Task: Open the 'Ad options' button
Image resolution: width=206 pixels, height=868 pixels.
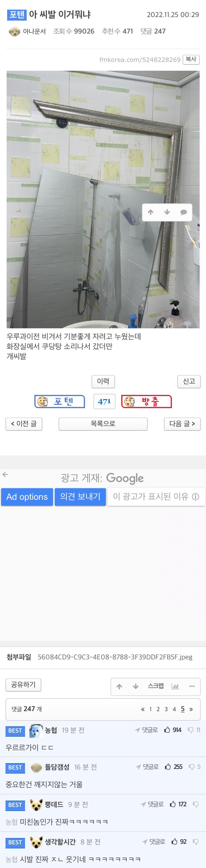Action: (27, 497)
